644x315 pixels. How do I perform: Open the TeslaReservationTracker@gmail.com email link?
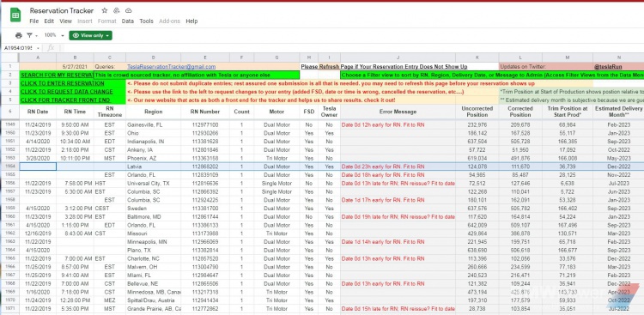click(171, 67)
